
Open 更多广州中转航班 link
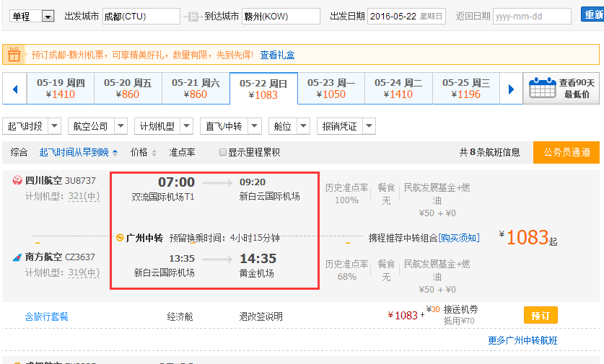[522, 340]
